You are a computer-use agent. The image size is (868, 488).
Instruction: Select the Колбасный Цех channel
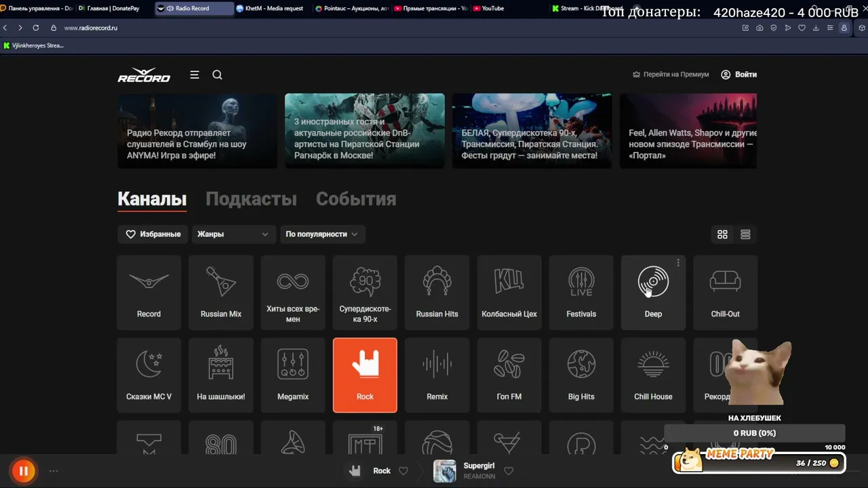point(509,293)
